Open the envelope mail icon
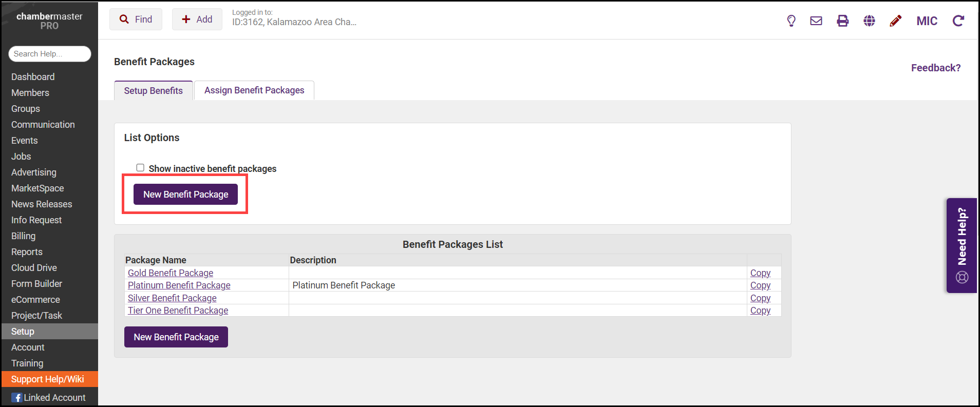This screenshot has width=980, height=407. [x=816, y=21]
